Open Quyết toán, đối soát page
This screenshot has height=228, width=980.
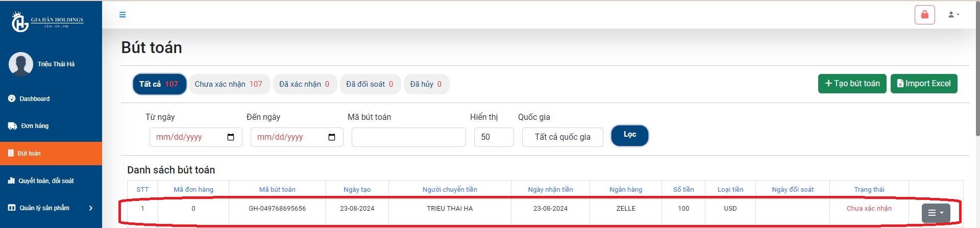coord(46,181)
